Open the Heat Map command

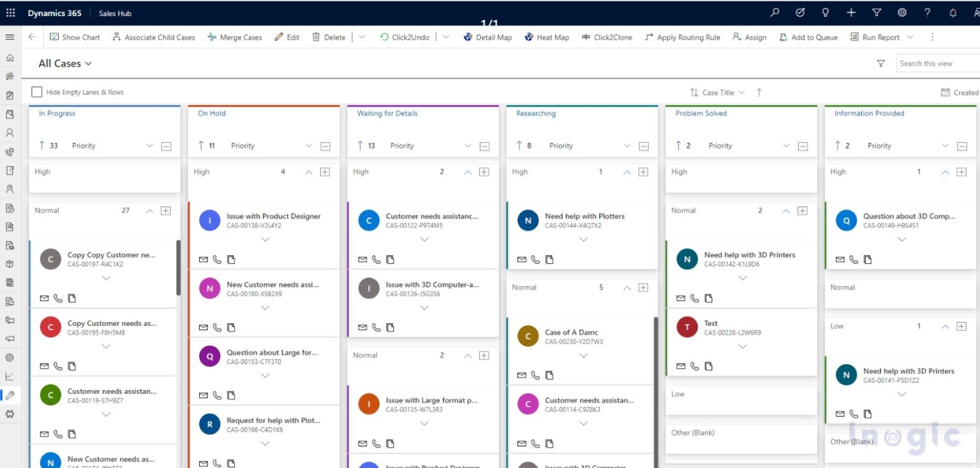point(547,37)
